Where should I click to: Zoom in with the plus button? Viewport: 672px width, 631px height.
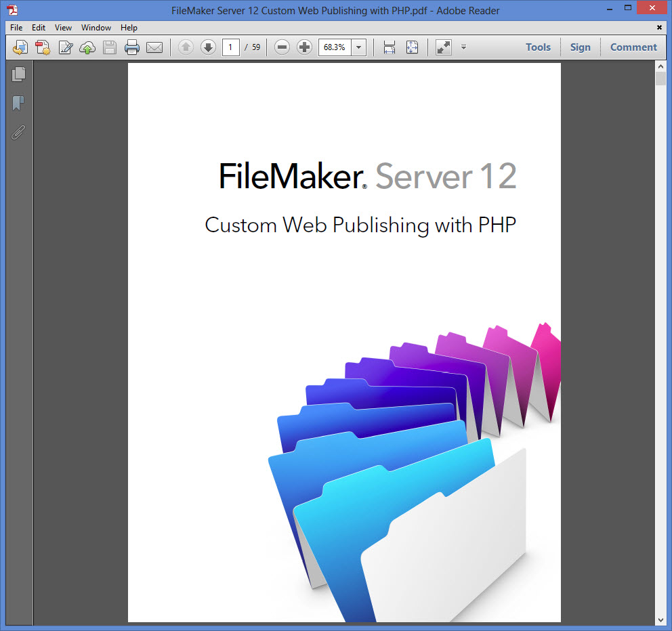click(304, 47)
